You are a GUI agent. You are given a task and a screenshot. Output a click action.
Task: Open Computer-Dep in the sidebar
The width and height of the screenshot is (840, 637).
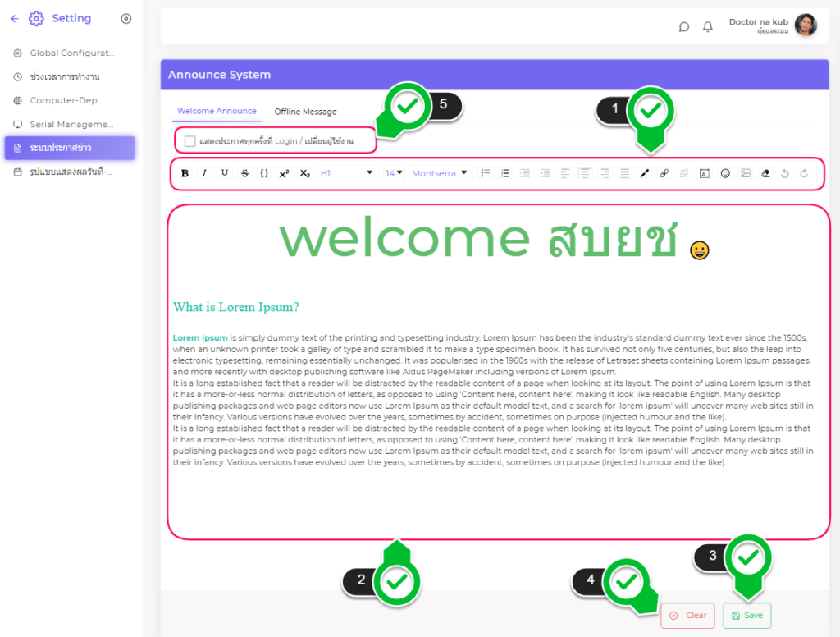[x=63, y=100]
